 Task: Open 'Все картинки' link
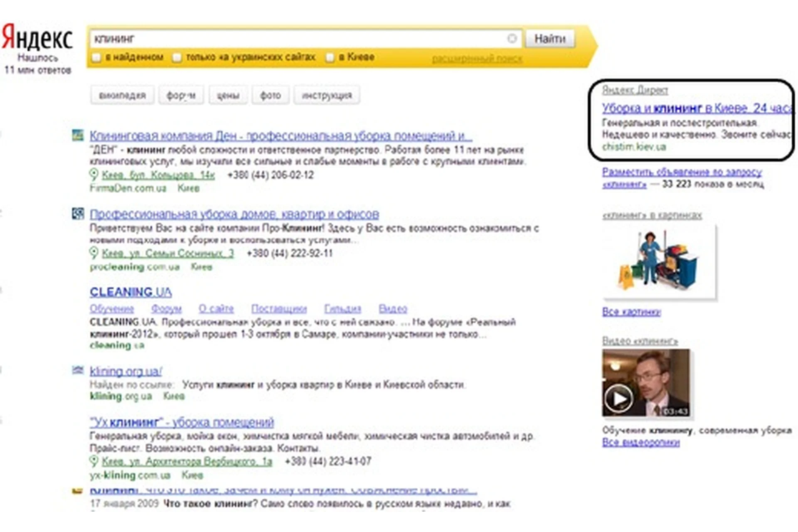pyautogui.click(x=631, y=312)
